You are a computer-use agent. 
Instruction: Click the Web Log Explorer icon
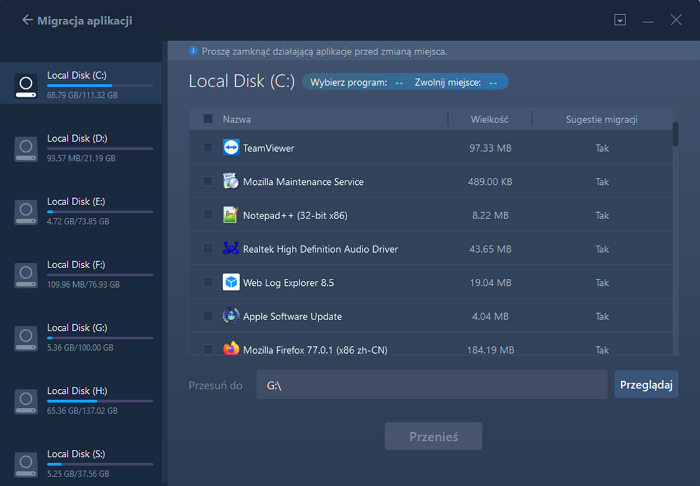tap(231, 282)
